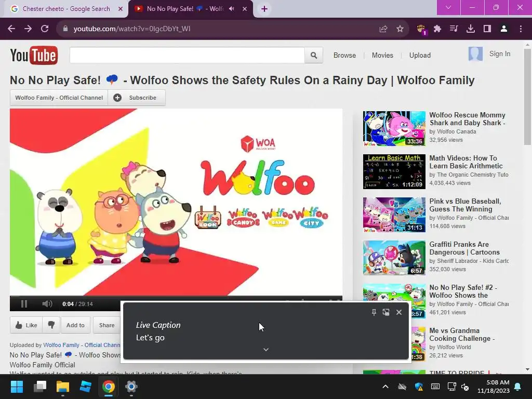Click the Share button below the video
This screenshot has width=532, height=399.
pyautogui.click(x=107, y=325)
